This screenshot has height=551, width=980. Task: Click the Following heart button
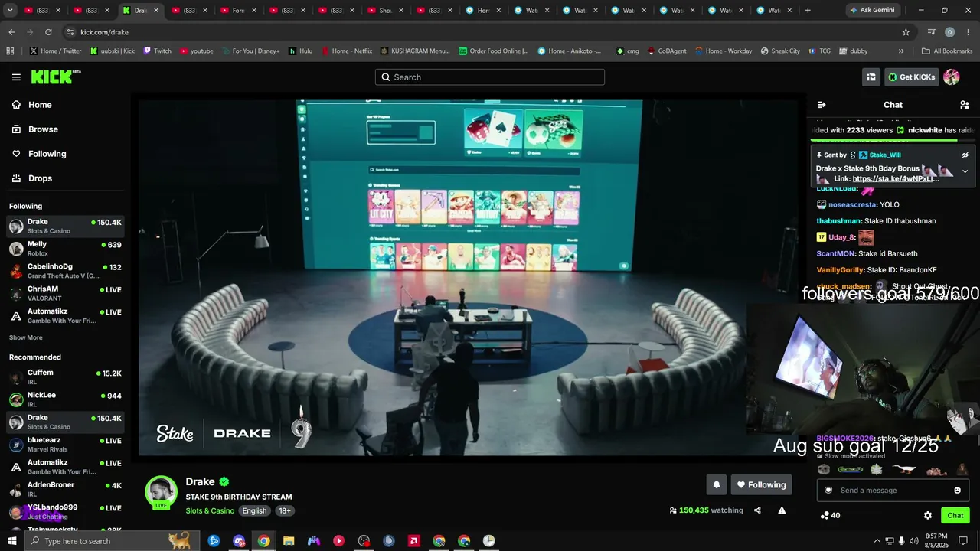761,484
